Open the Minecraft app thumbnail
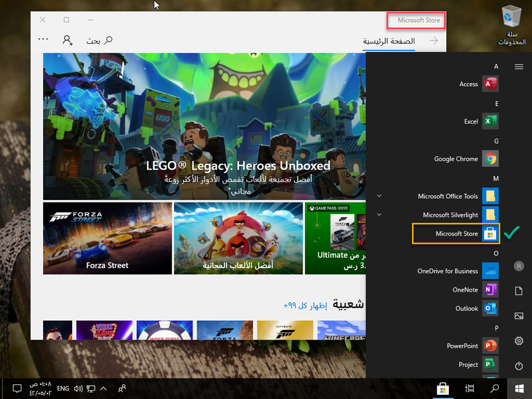 point(342,330)
